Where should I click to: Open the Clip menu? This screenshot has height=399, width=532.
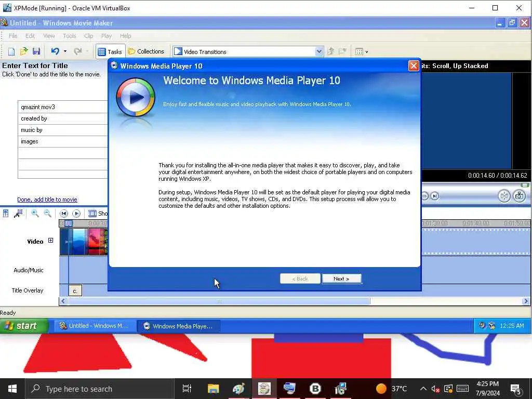coord(88,36)
